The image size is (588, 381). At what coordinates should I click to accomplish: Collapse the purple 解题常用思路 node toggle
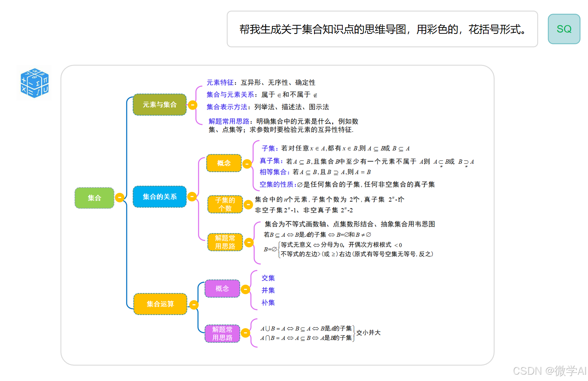pyautogui.click(x=245, y=333)
